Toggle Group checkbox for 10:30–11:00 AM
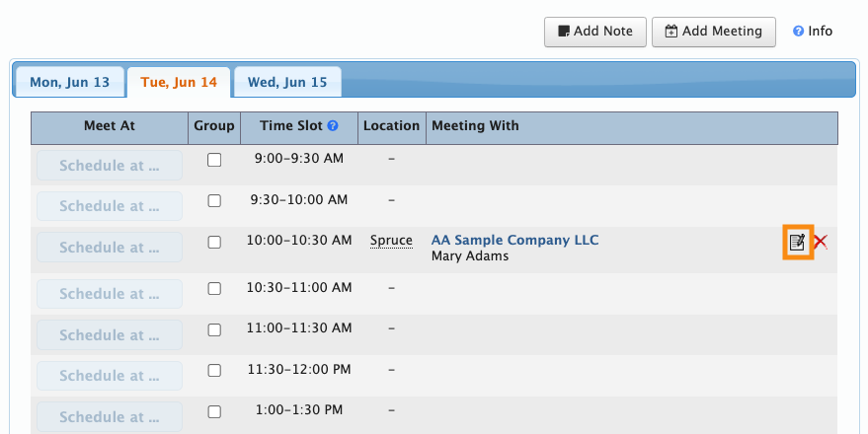 (x=214, y=288)
